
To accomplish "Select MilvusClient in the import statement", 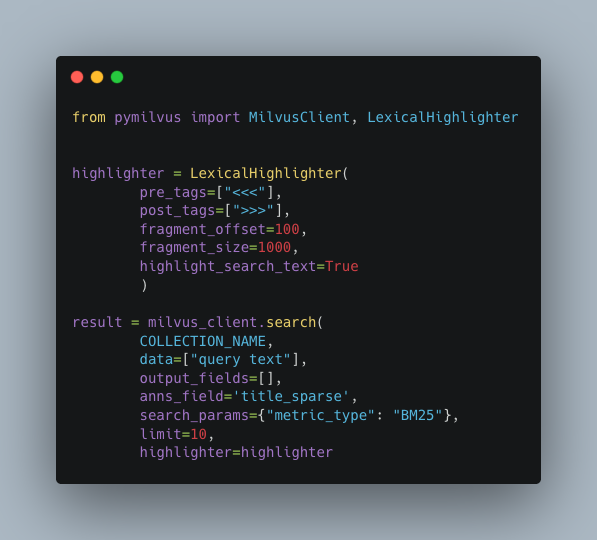I will point(299,117).
